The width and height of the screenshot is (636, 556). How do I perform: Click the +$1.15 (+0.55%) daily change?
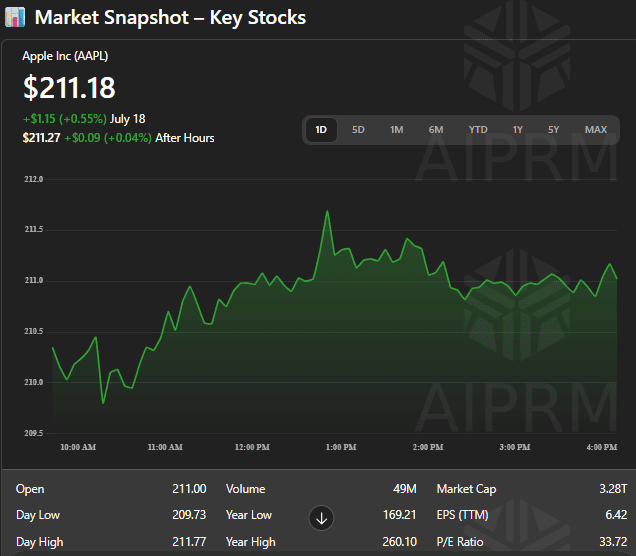(x=64, y=119)
